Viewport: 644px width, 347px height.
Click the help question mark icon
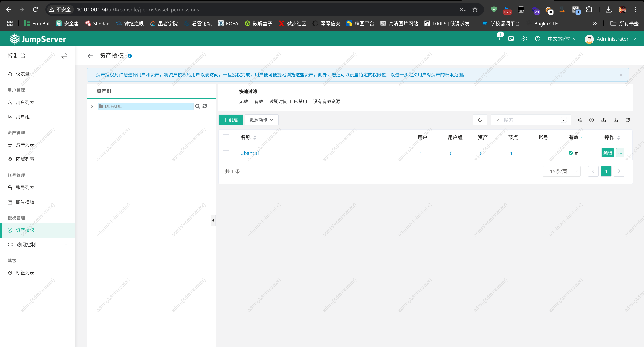coord(537,39)
